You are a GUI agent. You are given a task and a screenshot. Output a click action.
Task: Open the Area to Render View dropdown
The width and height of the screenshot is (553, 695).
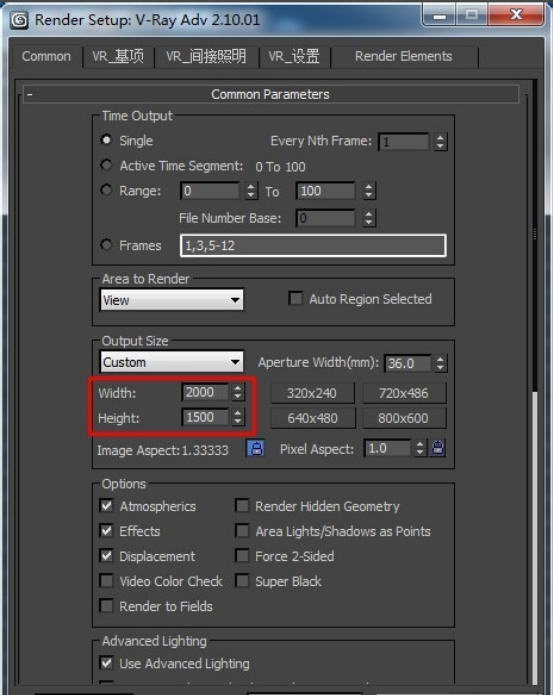click(x=172, y=300)
